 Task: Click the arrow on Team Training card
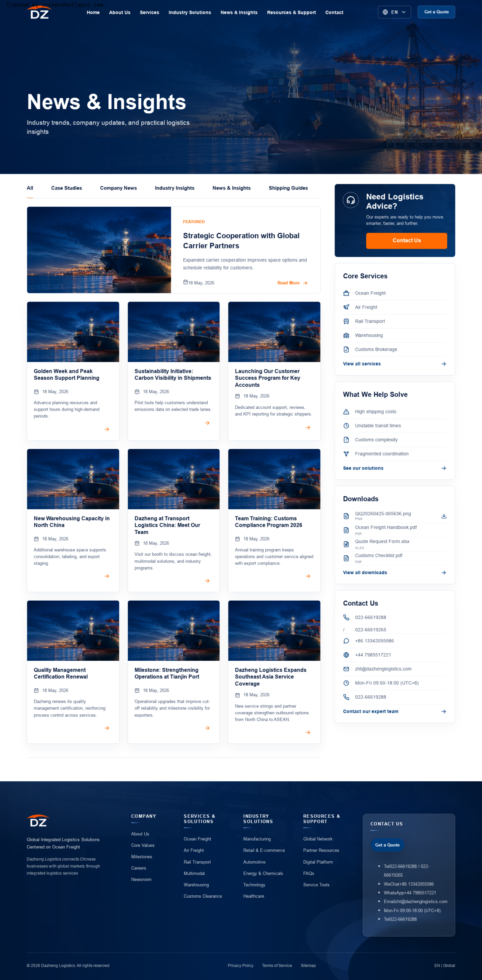(x=308, y=576)
